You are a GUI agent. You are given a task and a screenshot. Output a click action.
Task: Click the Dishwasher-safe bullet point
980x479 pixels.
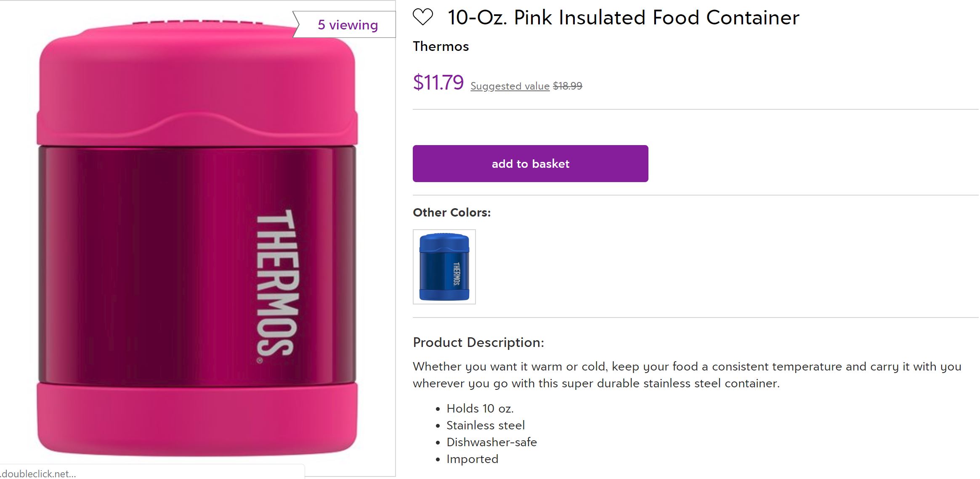tap(491, 442)
